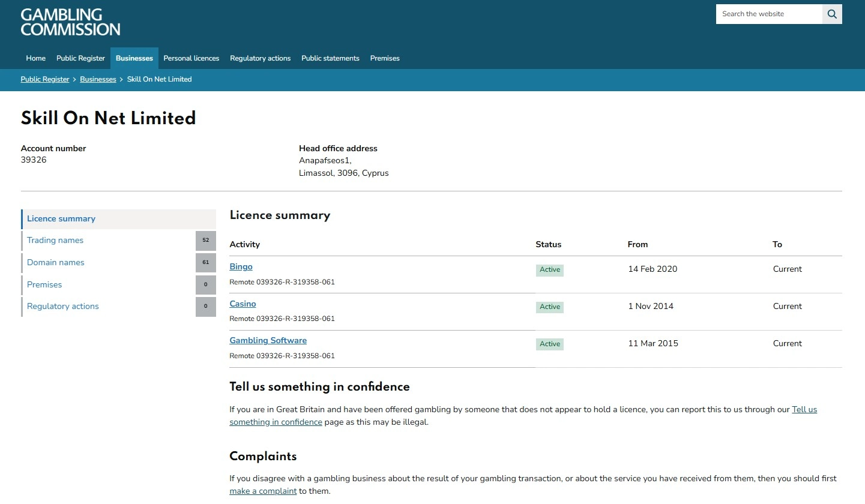Open Premises in the top navigation

(385, 58)
